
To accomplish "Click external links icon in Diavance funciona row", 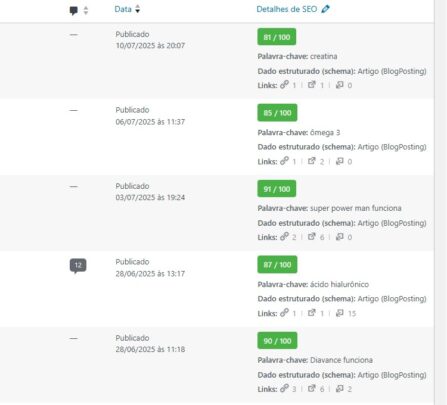I will coord(311,388).
